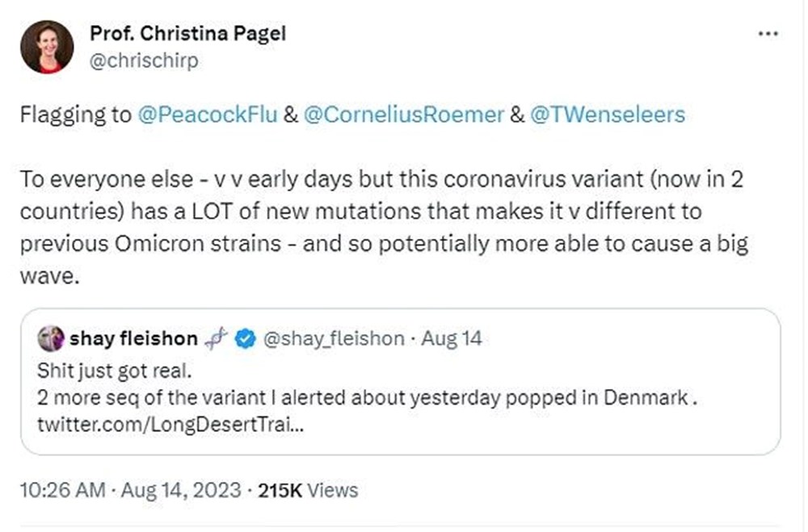This screenshot has width=808, height=532.
Task: Open the Prof. Christina Pagel profile name
Action: coord(189,33)
